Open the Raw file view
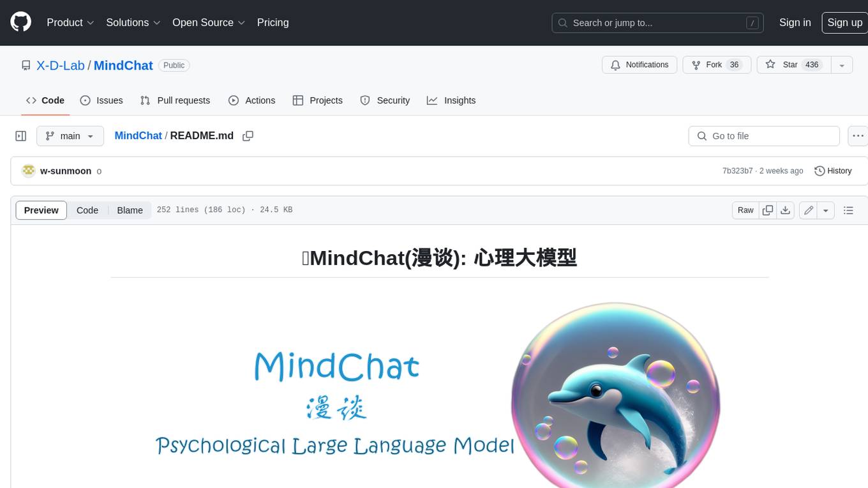Screen dimensions: 868x488 (745, 210)
